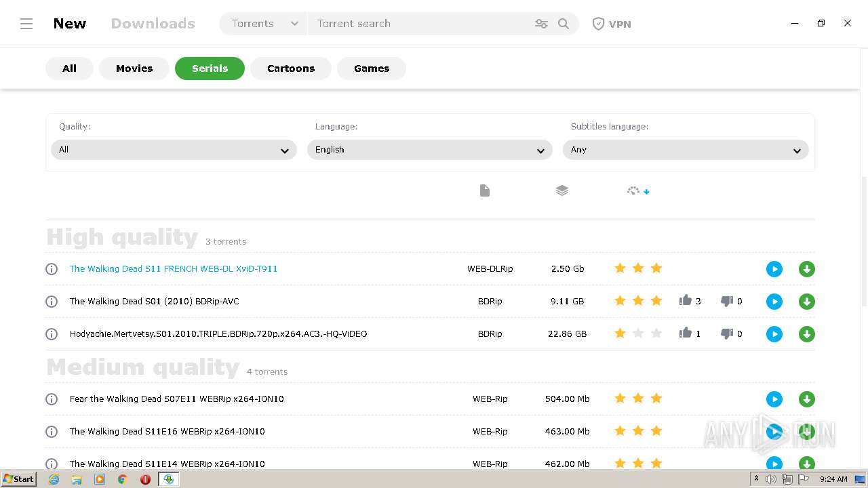Select the Serials category filter

(210, 68)
